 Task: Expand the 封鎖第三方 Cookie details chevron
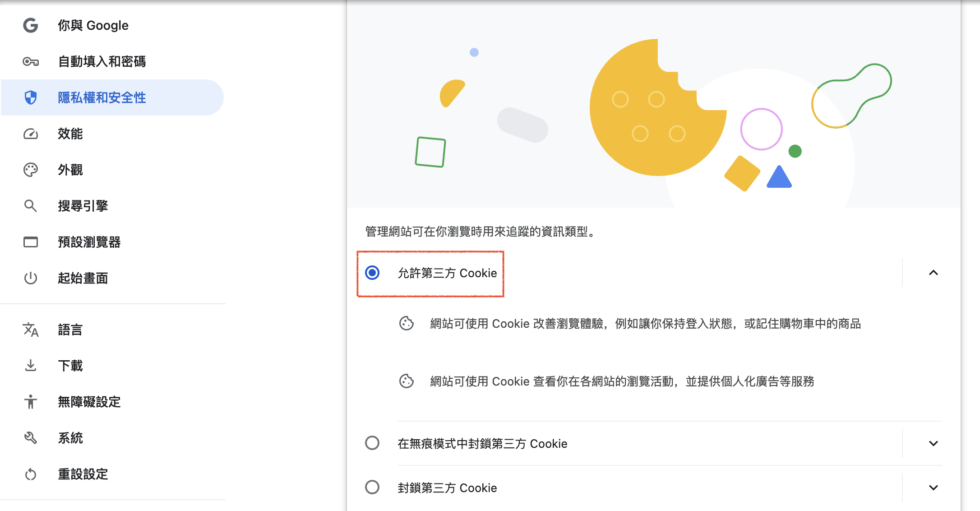(x=934, y=488)
